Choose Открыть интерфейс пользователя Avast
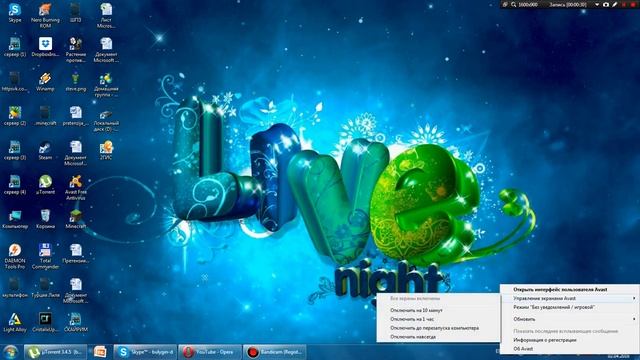 coord(569,289)
